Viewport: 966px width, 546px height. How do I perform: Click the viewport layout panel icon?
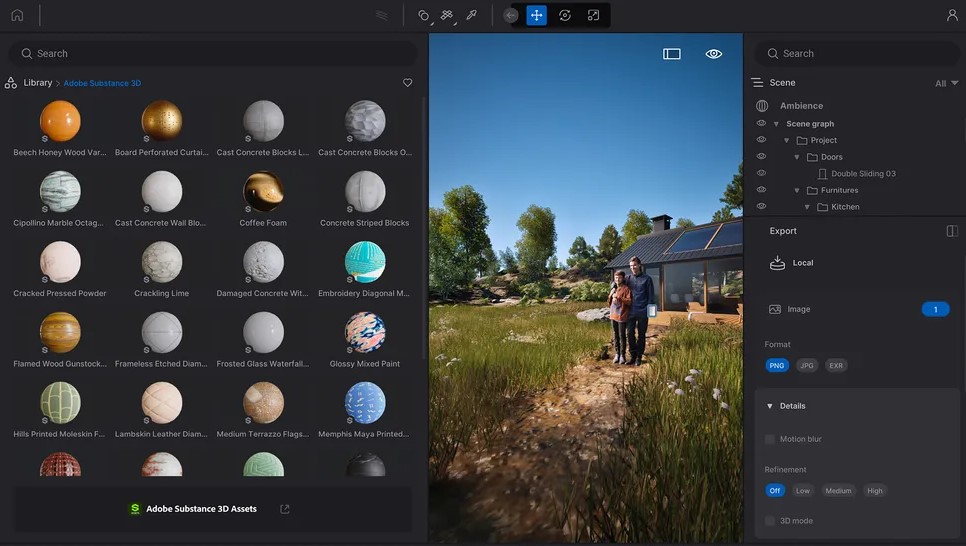tap(672, 54)
